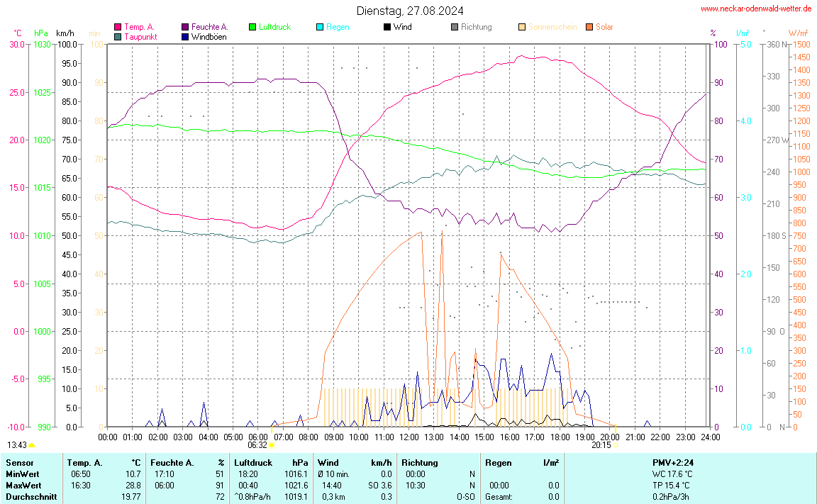Click the orange Solar legend square
The image size is (817, 504).
coord(589,27)
